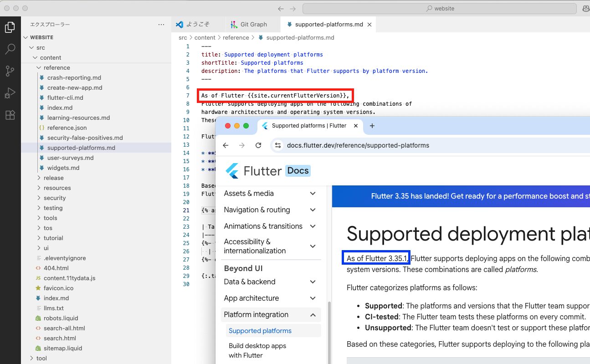The width and height of the screenshot is (590, 364).
Task: Open user-surveys.md file
Action: pos(96,158)
